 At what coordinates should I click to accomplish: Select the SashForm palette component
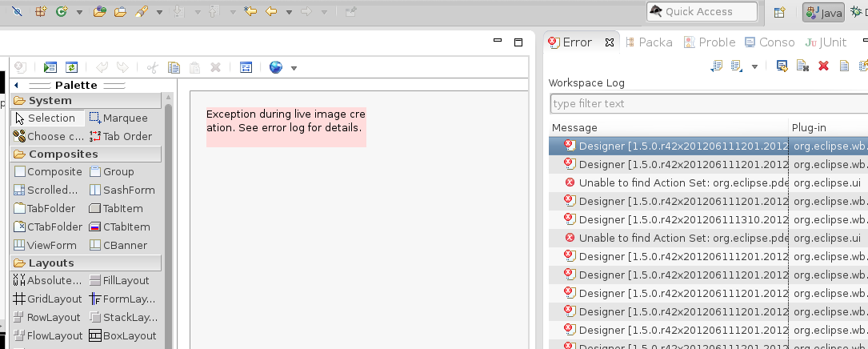(122, 190)
